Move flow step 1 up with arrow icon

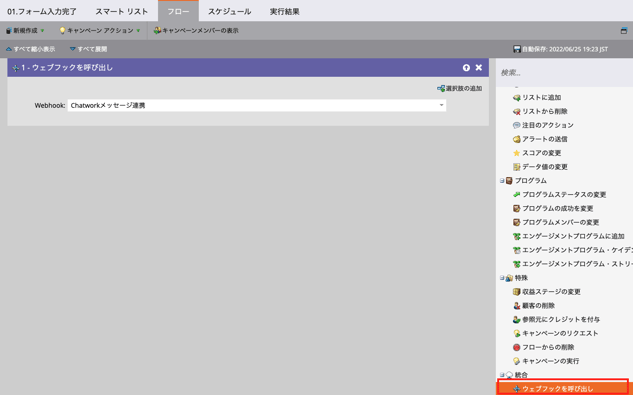pyautogui.click(x=466, y=68)
